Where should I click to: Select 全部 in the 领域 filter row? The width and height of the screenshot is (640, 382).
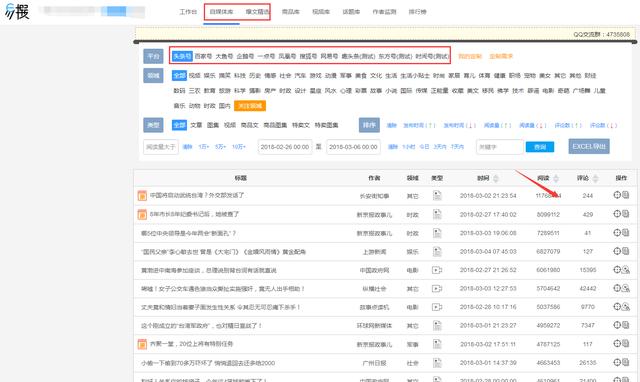click(179, 76)
